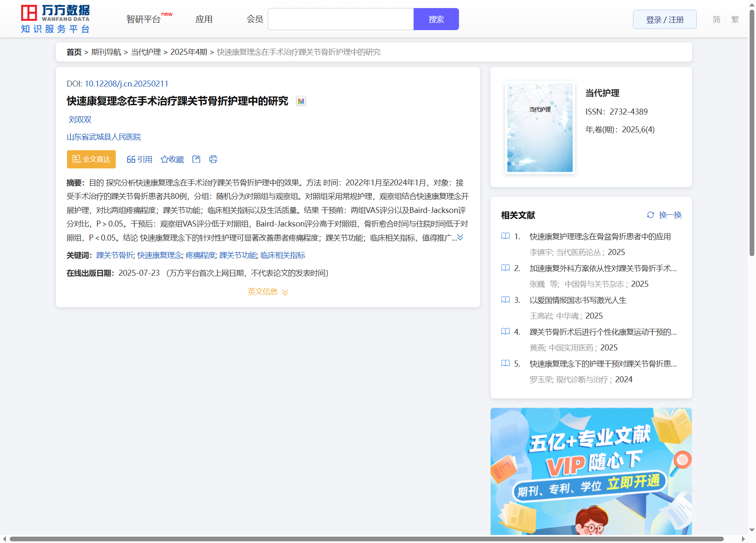This screenshot has height=543, width=756.
Task: Click the 收藏 star to favorite the article
Action: click(x=172, y=159)
